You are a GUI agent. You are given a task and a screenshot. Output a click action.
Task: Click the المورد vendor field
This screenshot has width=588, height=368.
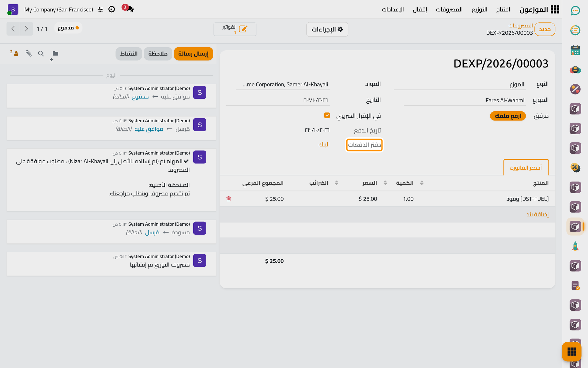pyautogui.click(x=283, y=84)
